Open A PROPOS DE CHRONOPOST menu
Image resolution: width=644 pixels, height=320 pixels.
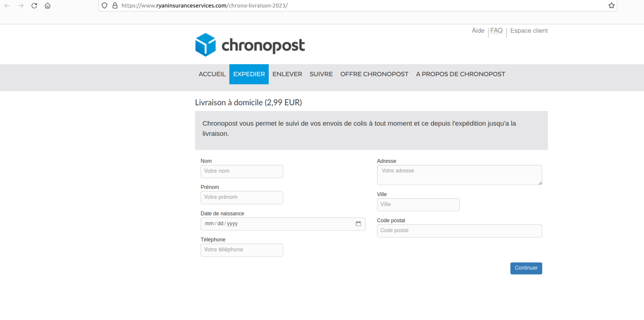461,74
